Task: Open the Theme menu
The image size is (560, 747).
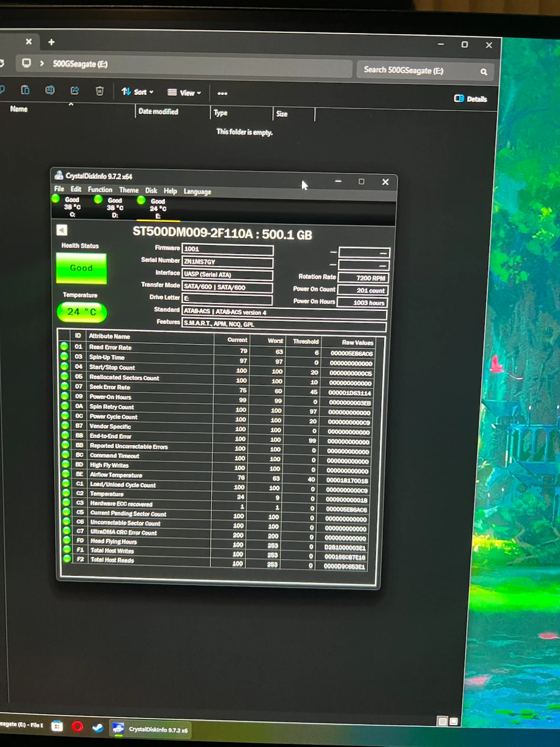Action: pyautogui.click(x=129, y=190)
